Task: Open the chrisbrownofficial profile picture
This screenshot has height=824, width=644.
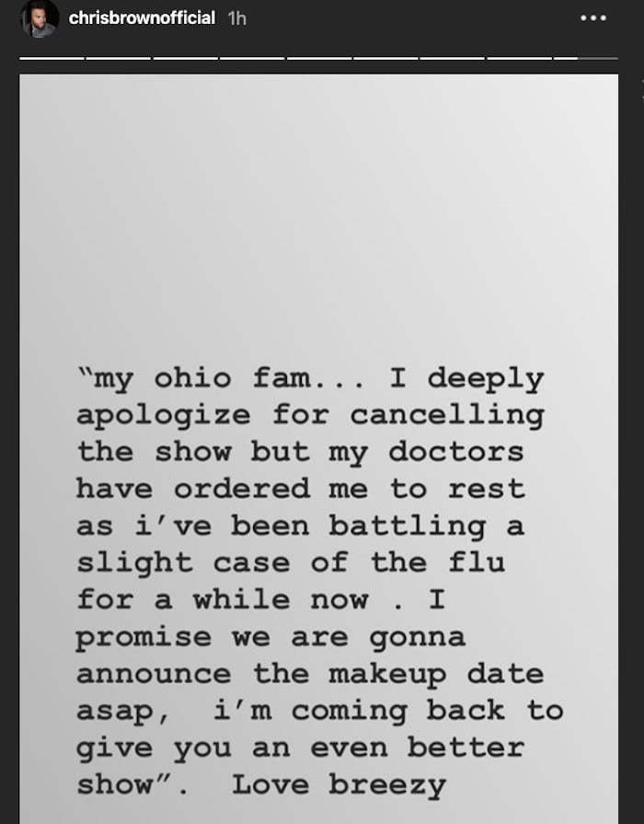Action: (40, 19)
